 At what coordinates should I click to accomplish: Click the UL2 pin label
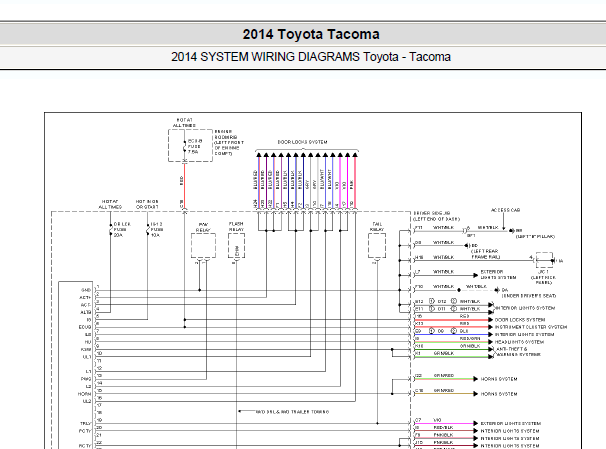pyautogui.click(x=87, y=401)
